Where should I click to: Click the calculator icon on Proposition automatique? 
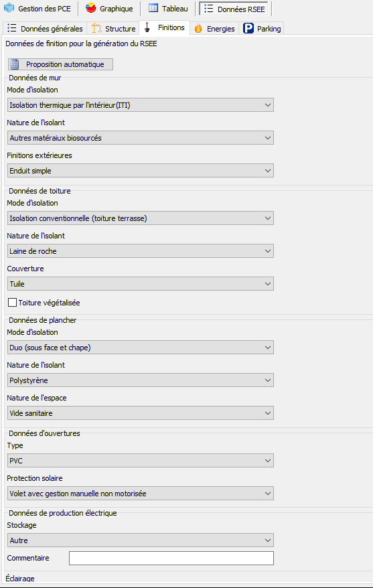click(x=15, y=64)
